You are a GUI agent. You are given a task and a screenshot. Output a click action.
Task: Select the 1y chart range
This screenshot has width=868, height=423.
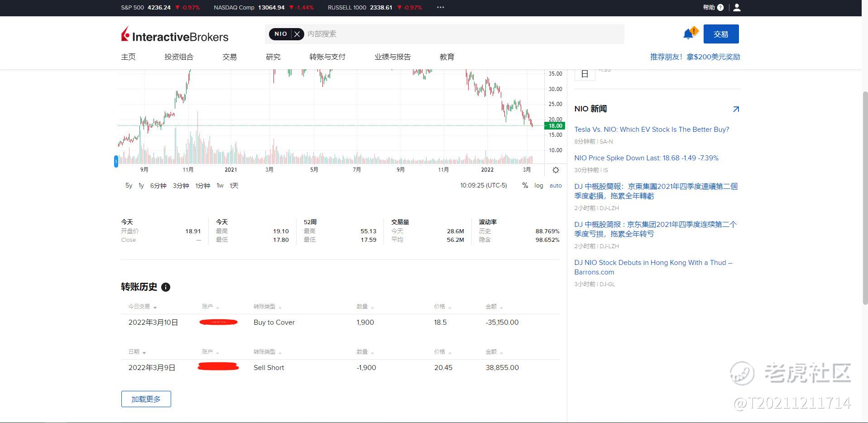(x=141, y=186)
